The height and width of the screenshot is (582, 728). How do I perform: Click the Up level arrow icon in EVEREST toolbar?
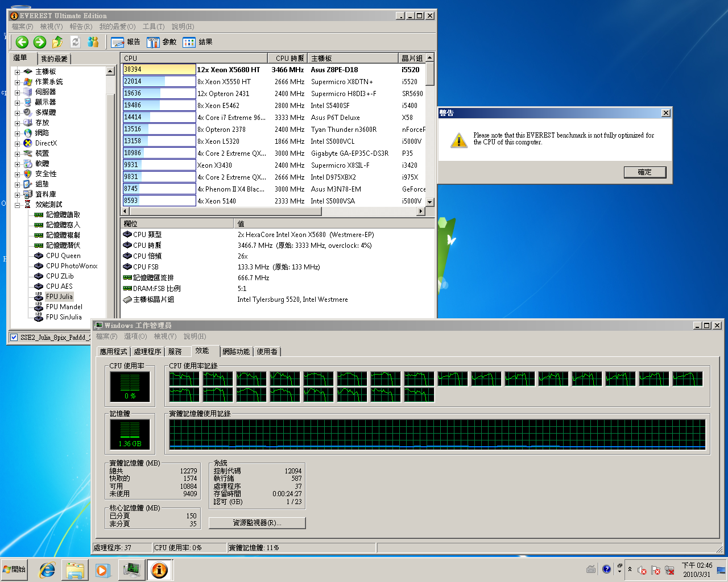pos(57,41)
